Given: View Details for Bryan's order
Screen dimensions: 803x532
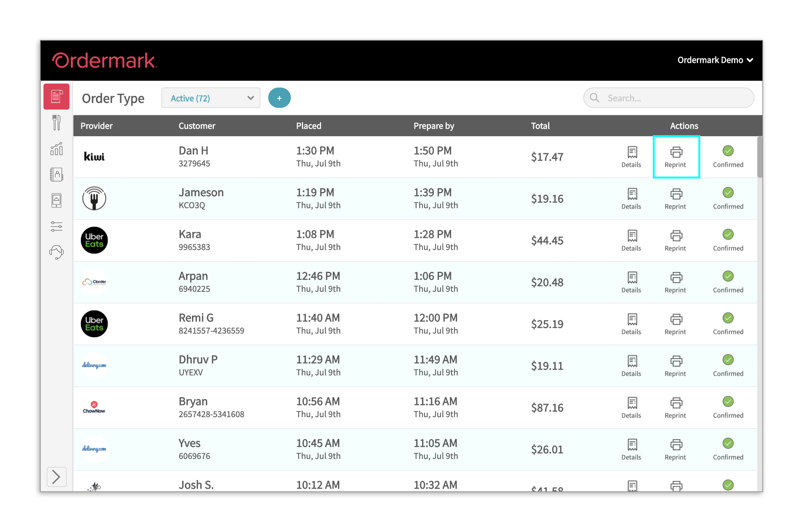Looking at the screenshot, I should point(631,407).
